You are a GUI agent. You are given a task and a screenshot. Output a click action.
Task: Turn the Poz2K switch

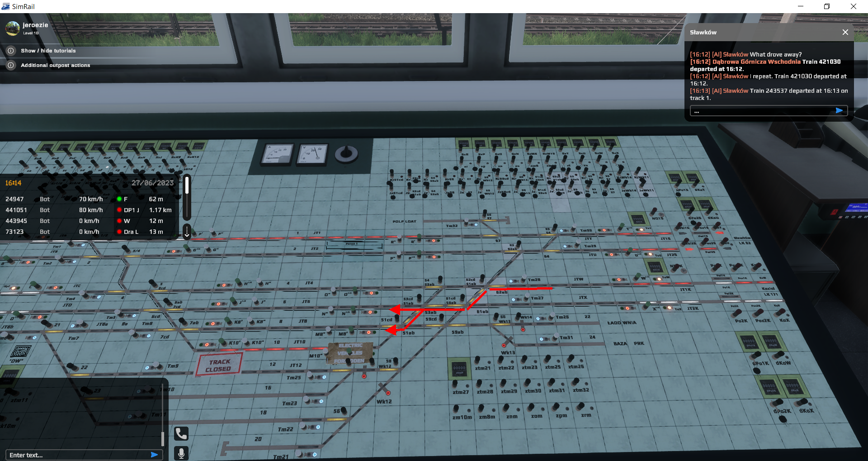[759, 312]
